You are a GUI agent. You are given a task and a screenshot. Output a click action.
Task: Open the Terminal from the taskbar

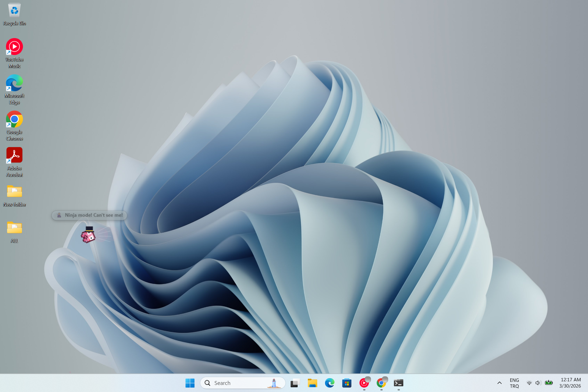tap(398, 383)
